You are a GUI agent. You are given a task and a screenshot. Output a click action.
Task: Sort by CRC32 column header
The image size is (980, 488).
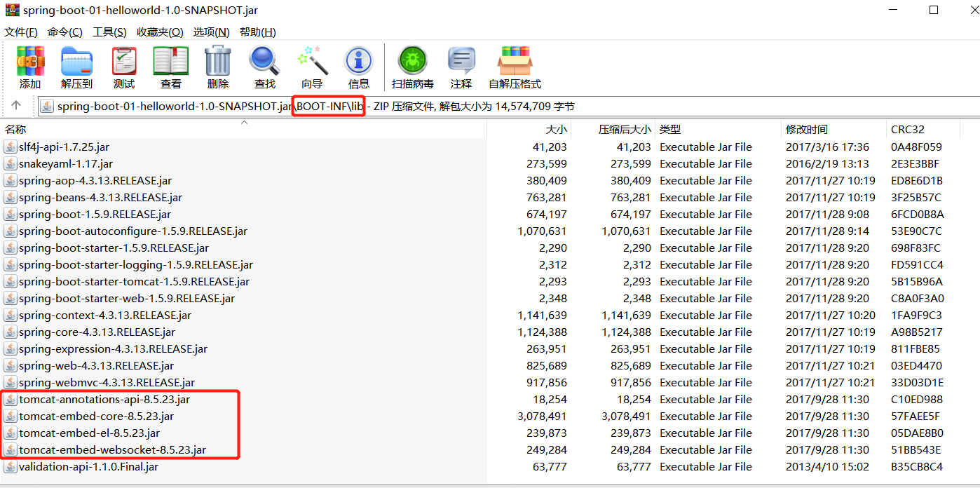923,130
